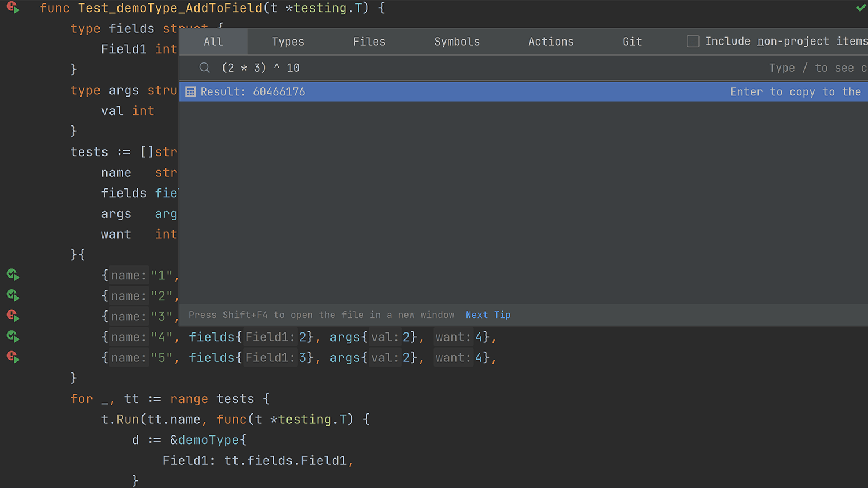The height and width of the screenshot is (488, 868).
Task: Open the Actions tab
Action: pos(551,42)
